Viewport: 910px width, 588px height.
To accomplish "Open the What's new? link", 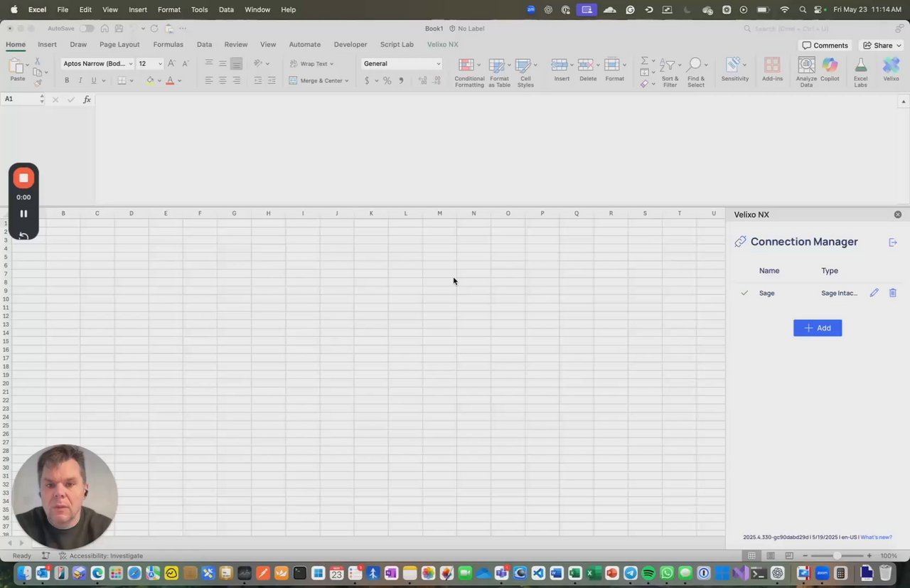I will point(876,538).
